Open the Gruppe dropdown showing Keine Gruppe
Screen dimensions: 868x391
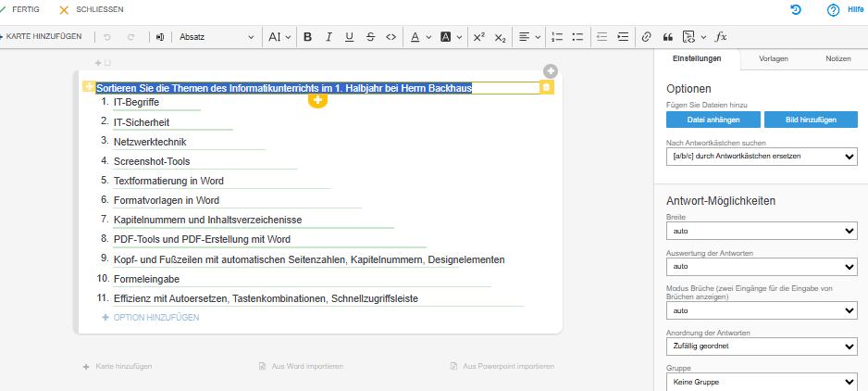click(762, 381)
